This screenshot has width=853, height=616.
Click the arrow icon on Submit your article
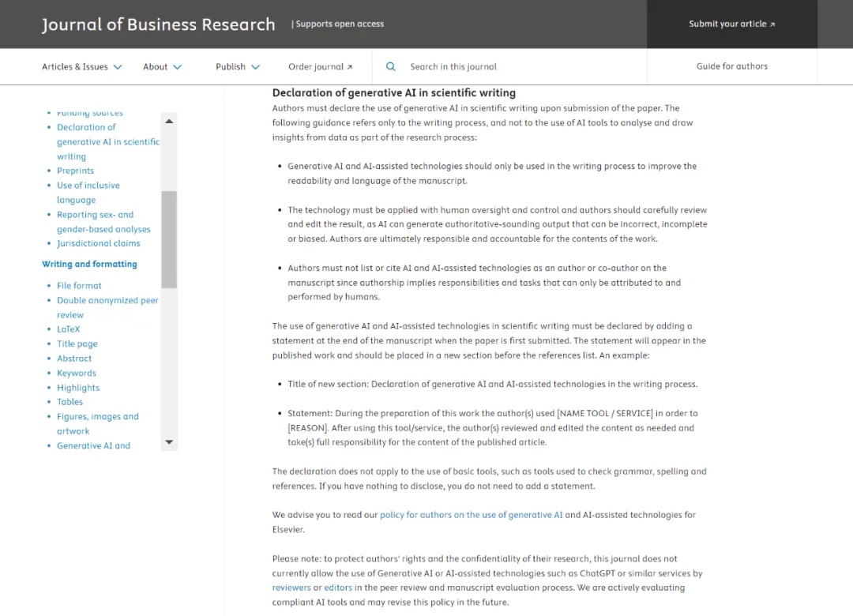tap(772, 24)
